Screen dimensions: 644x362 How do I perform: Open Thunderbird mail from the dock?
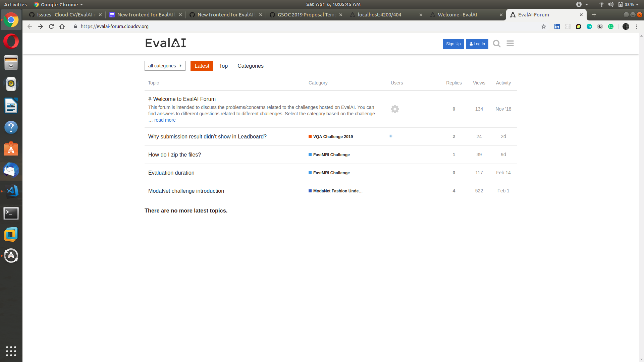click(11, 170)
